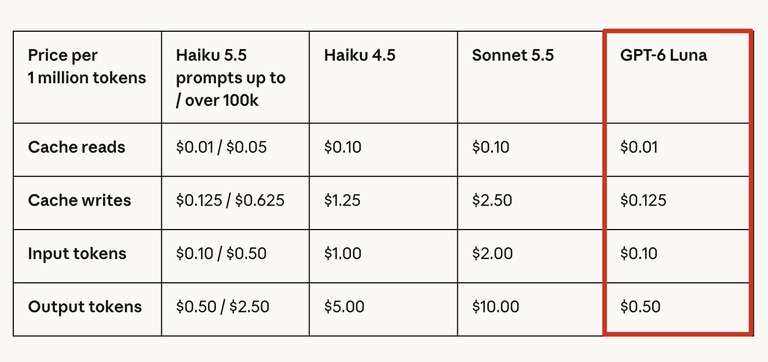
Task: Select GPT-6 Luna output price $0.50
Action: pyautogui.click(x=640, y=307)
